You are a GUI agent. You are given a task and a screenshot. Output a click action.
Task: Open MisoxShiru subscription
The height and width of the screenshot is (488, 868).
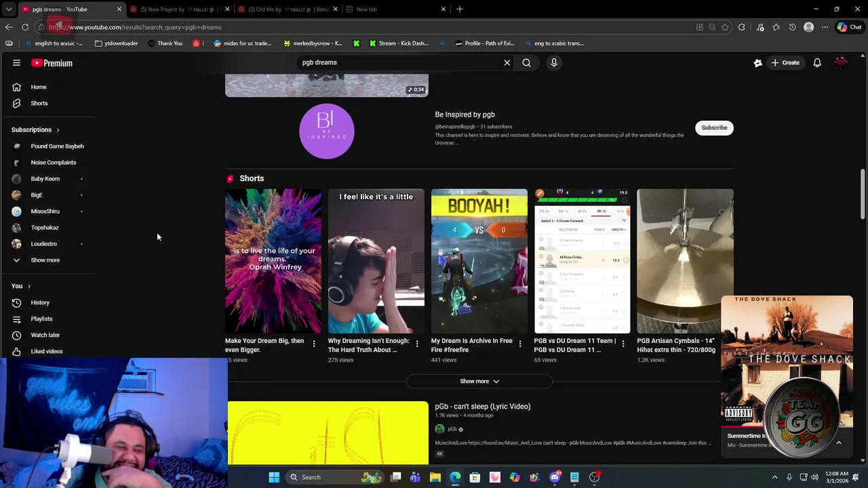click(x=45, y=211)
